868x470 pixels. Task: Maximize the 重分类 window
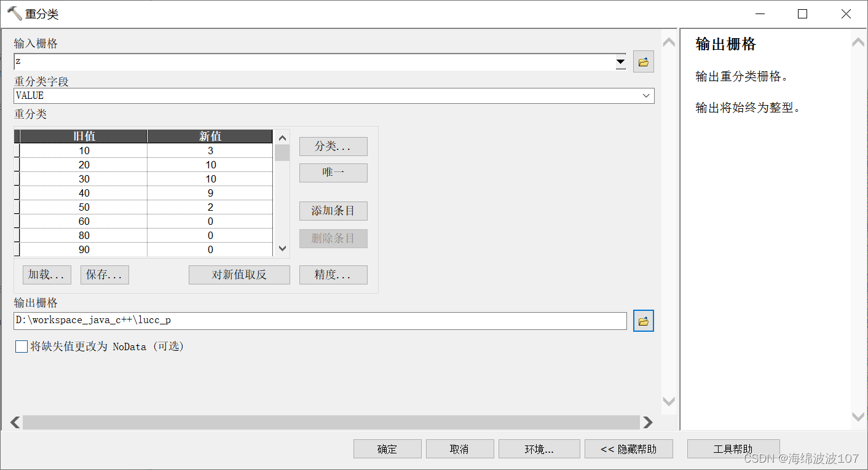(802, 14)
